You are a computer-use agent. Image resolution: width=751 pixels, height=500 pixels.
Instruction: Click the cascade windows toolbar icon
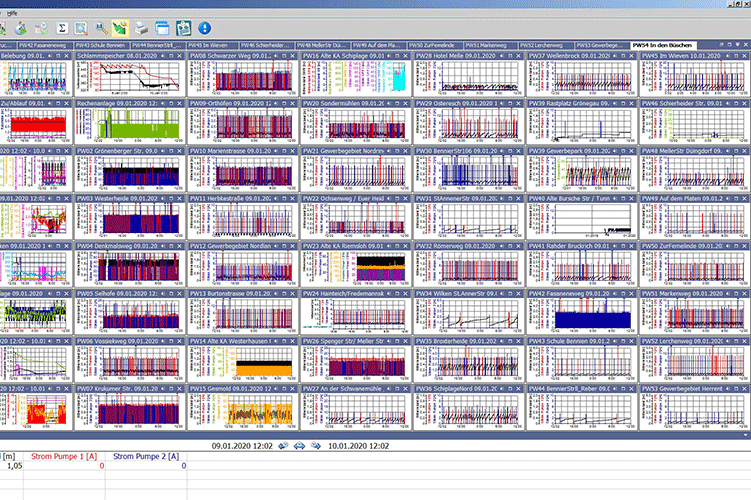(x=161, y=27)
